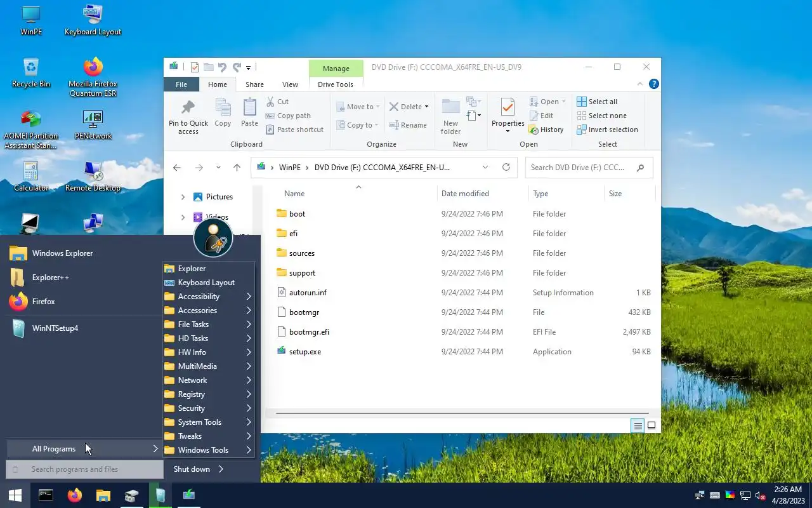Open the Drive Tools tab
The width and height of the screenshot is (812, 508).
pyautogui.click(x=336, y=84)
